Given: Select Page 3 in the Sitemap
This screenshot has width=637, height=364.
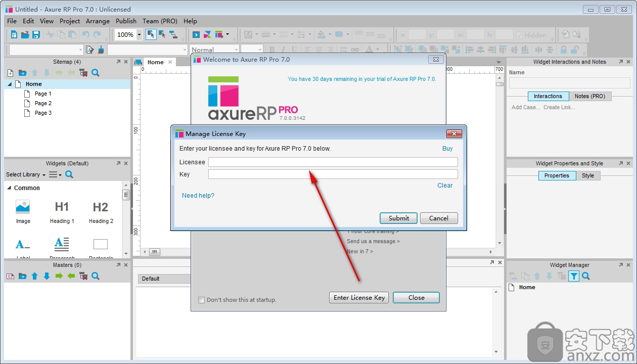Looking at the screenshot, I should pos(43,113).
